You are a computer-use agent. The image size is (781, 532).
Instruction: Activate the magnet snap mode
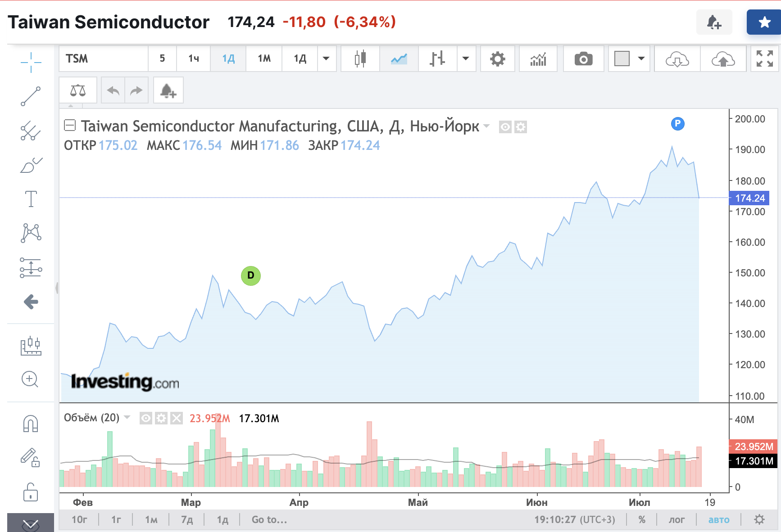coord(31,424)
